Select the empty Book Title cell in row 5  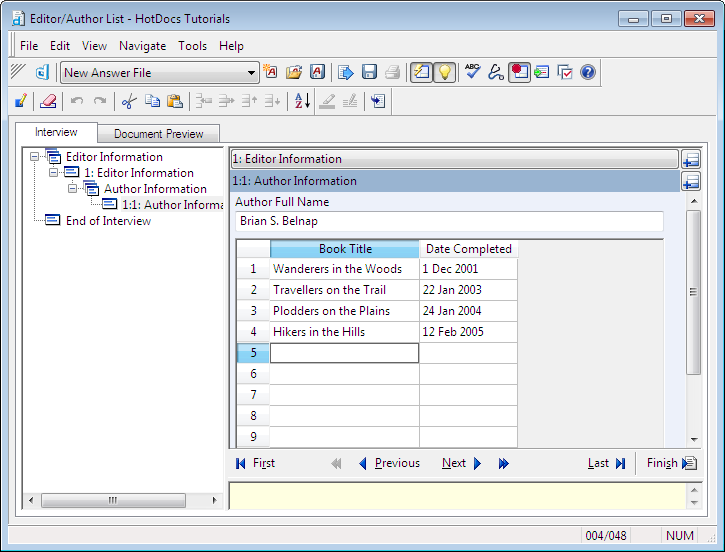coord(344,353)
